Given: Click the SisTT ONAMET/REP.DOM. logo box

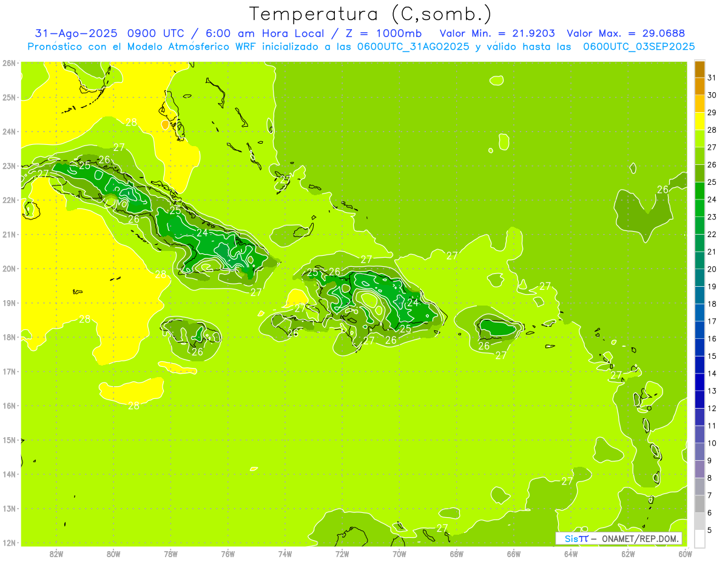Looking at the screenshot, I should [x=619, y=538].
